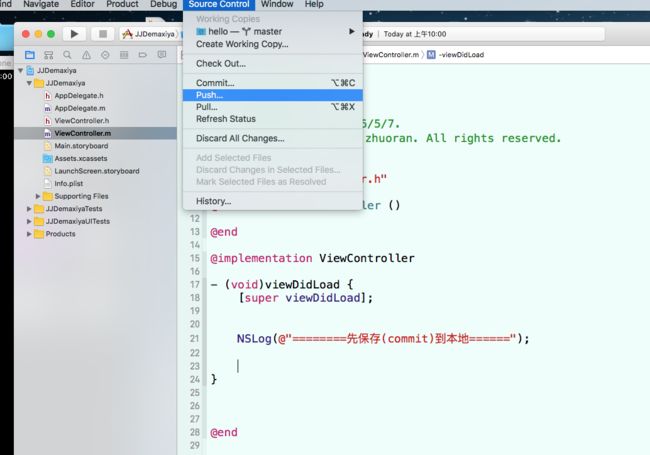Open the Debug menu
This screenshot has height=455, width=650.
pyautogui.click(x=163, y=4)
